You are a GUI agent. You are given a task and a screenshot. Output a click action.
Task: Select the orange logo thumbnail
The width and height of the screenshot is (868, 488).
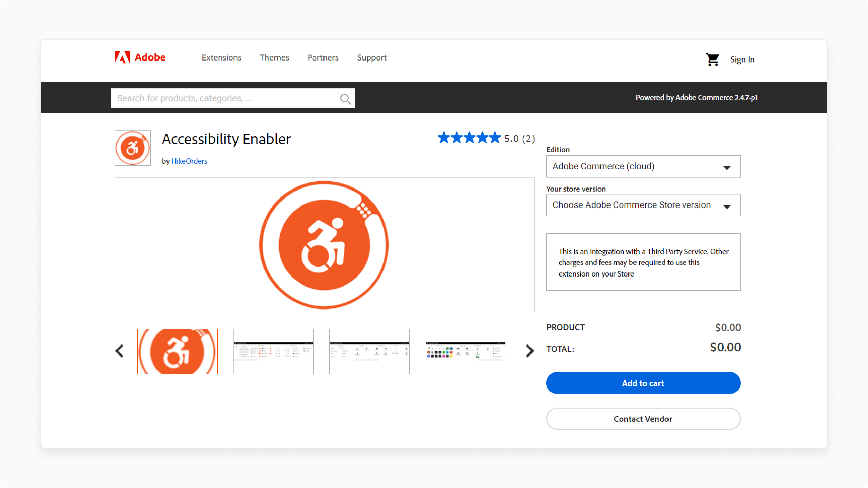coord(177,351)
